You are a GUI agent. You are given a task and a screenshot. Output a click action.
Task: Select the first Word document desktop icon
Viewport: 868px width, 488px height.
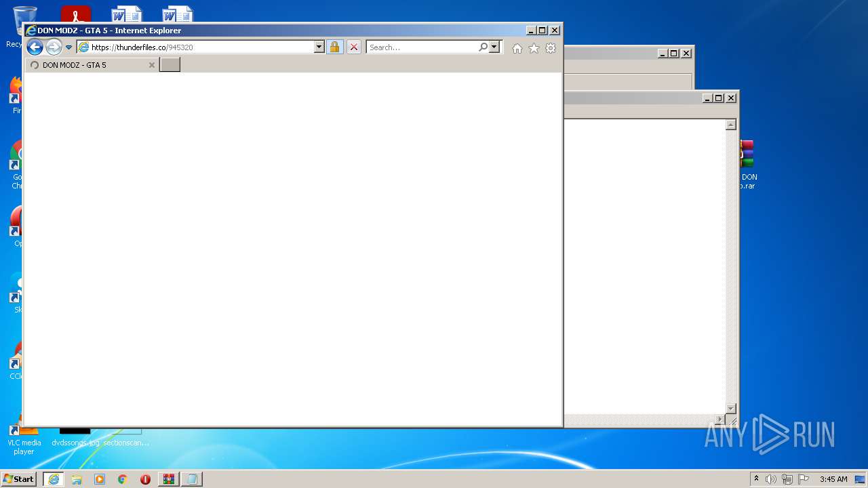click(x=126, y=14)
